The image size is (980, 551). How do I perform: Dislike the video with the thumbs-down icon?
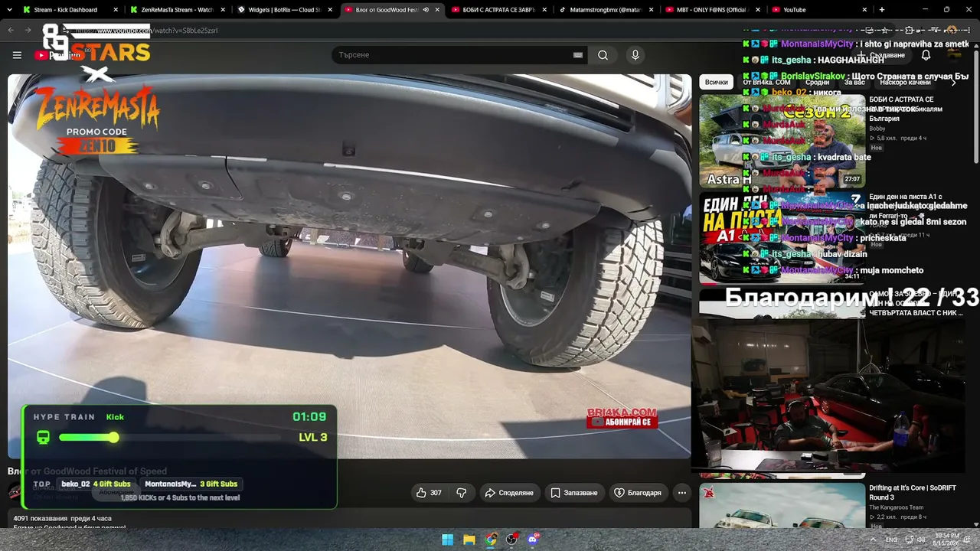[461, 493]
